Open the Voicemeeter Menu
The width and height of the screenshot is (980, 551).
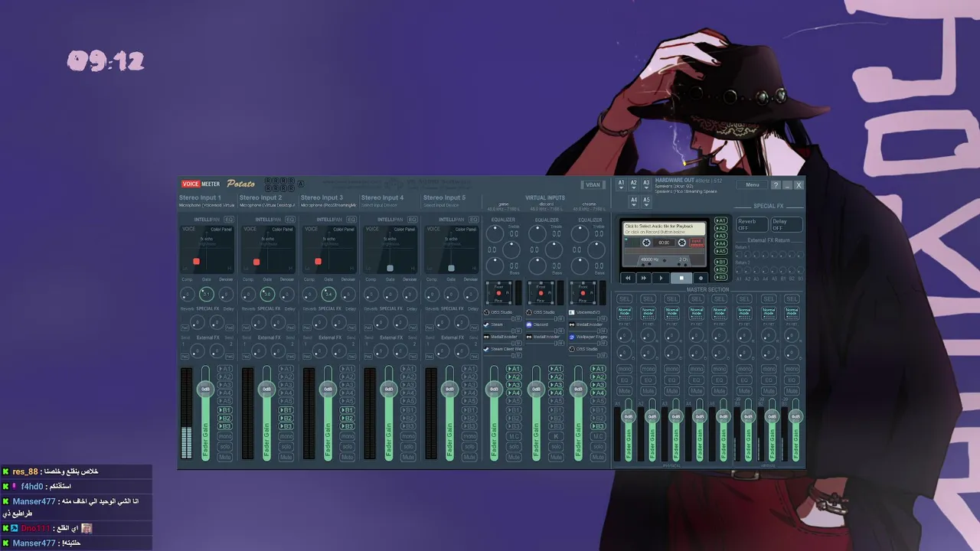click(x=753, y=185)
